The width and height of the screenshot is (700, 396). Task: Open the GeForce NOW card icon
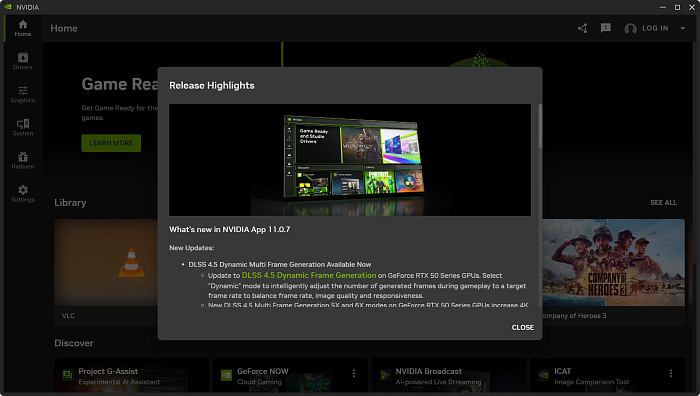pos(226,375)
